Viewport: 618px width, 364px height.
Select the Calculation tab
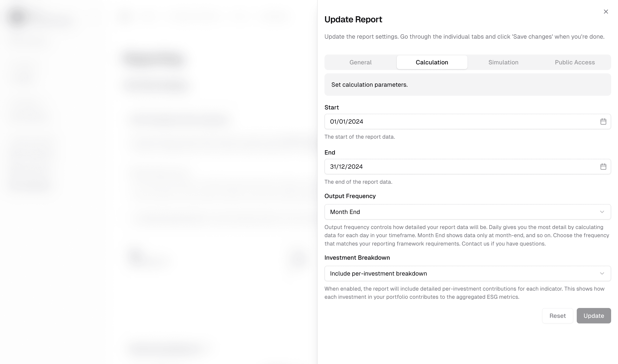(x=432, y=62)
